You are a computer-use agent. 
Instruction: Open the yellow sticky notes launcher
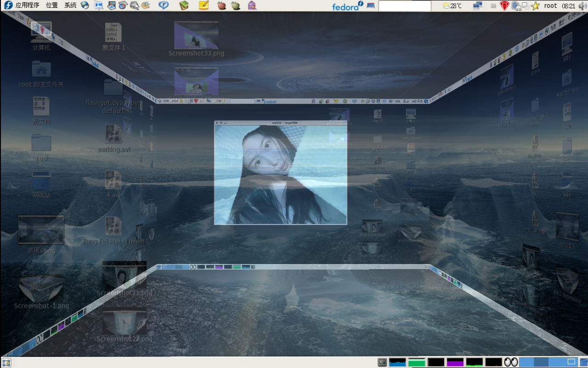tap(204, 6)
